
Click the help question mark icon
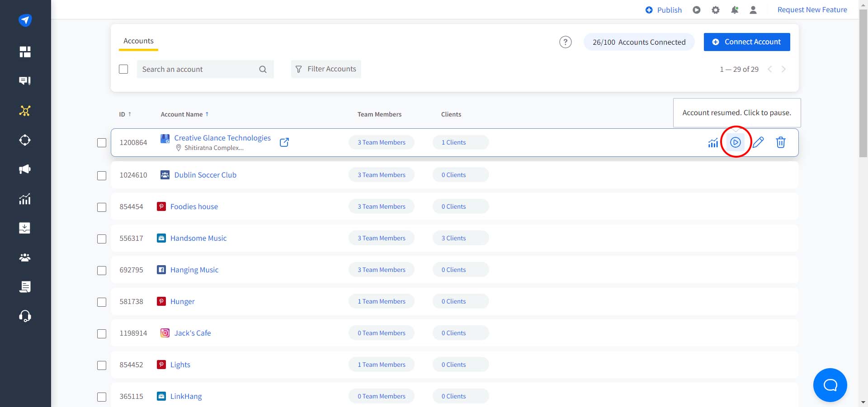(x=565, y=42)
